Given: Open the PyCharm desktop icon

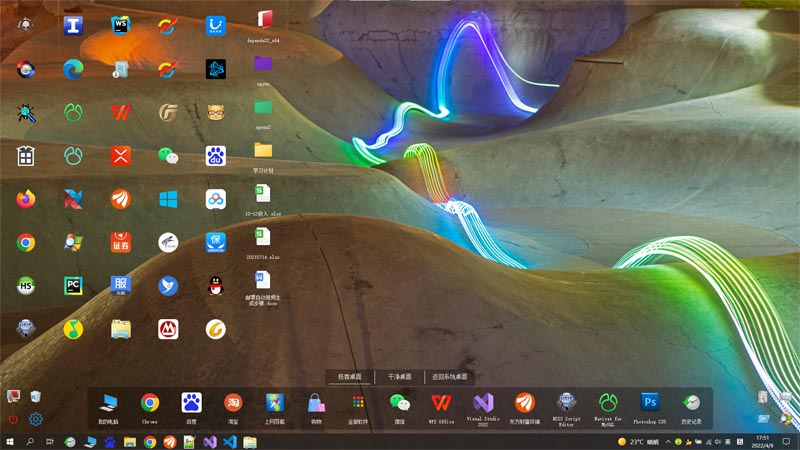Looking at the screenshot, I should (x=73, y=286).
